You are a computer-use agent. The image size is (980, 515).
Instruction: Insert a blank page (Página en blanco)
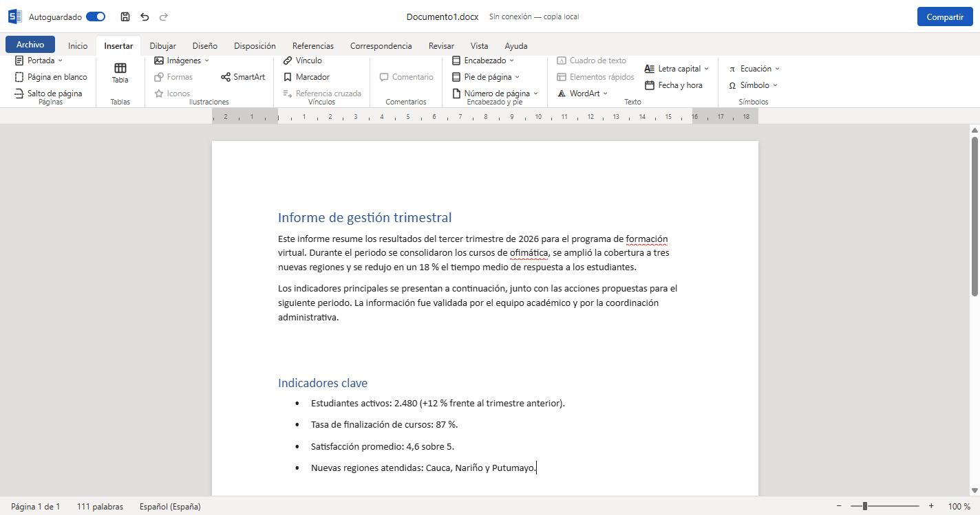point(51,77)
